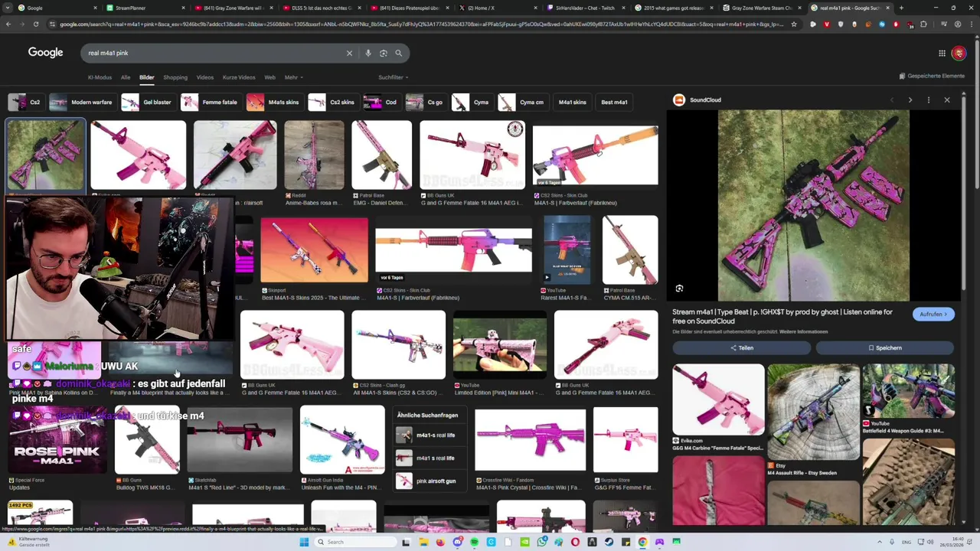
Task: Click the magnifier search submit icon
Action: tap(398, 53)
